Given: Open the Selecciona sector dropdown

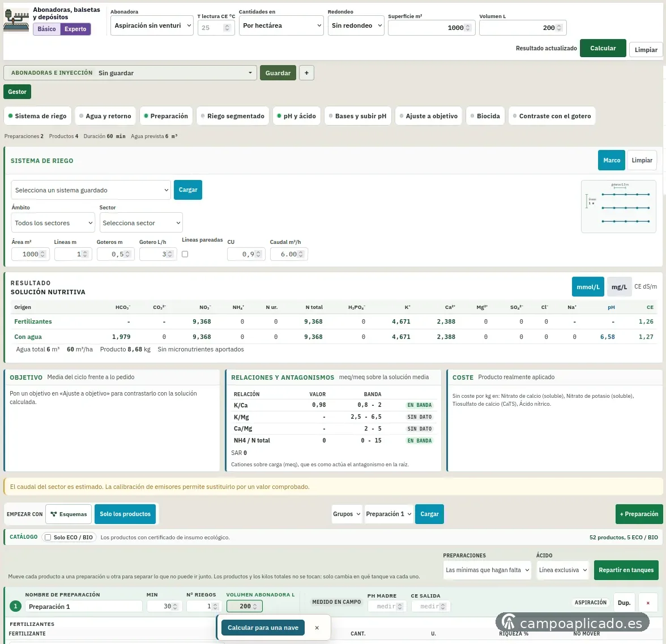Looking at the screenshot, I should tap(141, 223).
